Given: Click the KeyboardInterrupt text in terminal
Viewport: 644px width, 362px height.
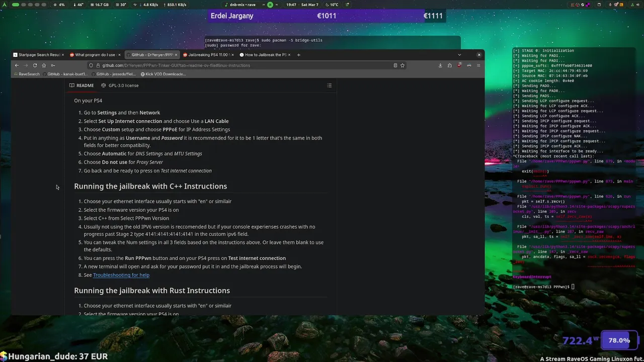Looking at the screenshot, I should (x=532, y=277).
